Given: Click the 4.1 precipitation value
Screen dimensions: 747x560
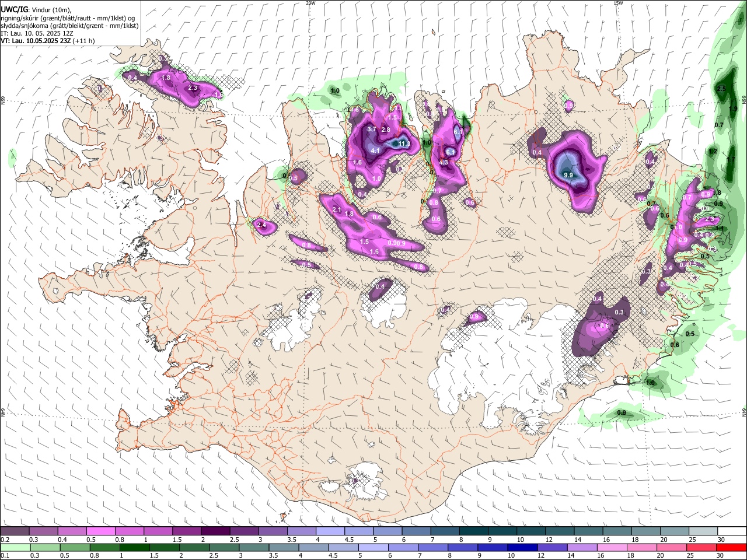Looking at the screenshot, I should pos(375,150).
